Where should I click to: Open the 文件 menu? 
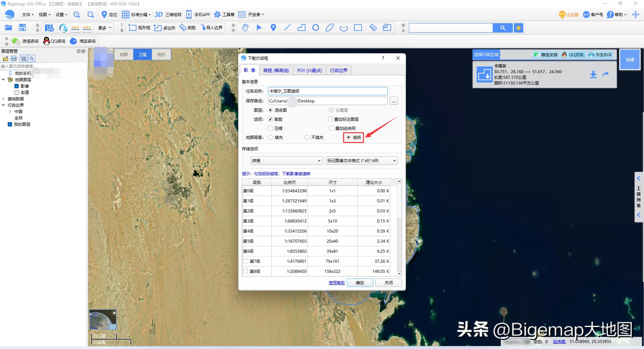(x=28, y=14)
